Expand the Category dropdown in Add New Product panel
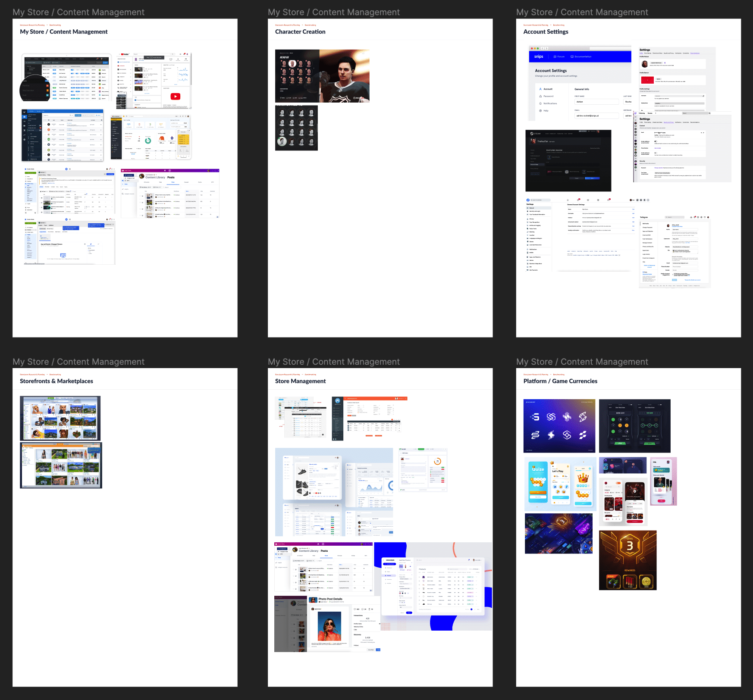The image size is (753, 700). point(405,579)
